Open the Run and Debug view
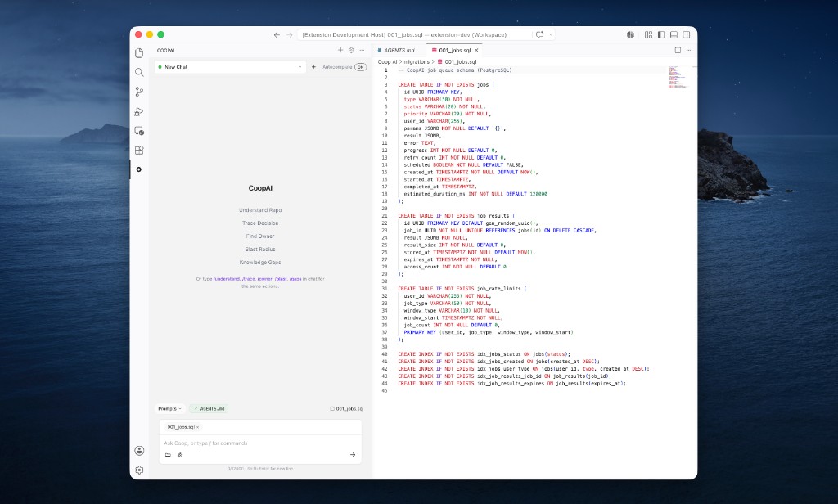 [139, 111]
